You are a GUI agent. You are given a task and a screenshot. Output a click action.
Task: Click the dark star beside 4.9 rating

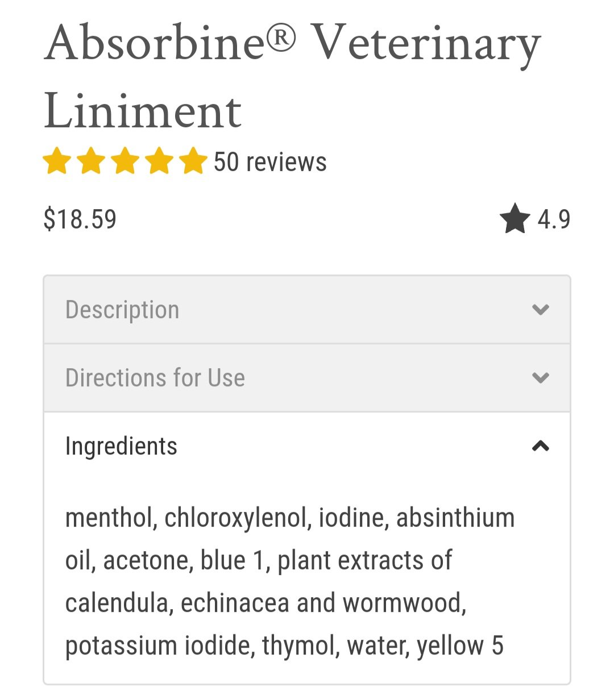click(515, 219)
